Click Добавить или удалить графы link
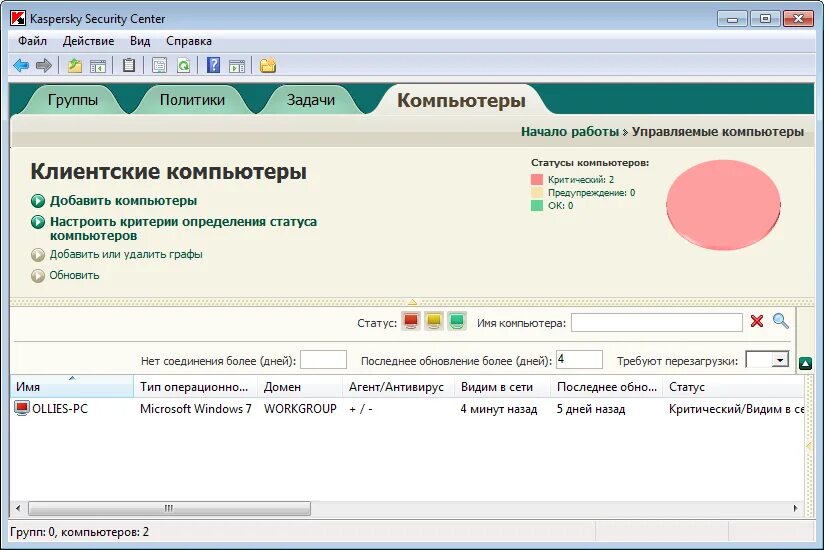This screenshot has height=550, width=824. click(126, 254)
